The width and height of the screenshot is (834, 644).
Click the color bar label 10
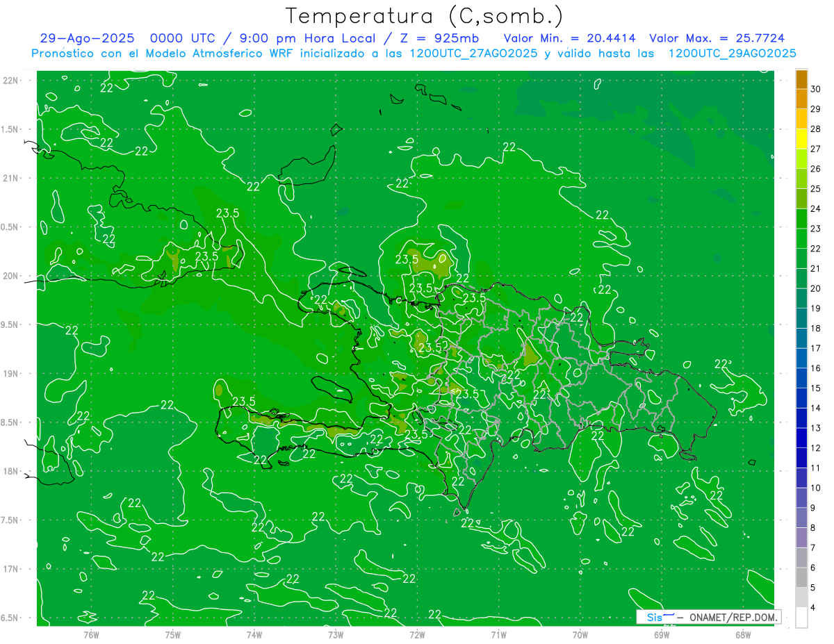coord(816,488)
